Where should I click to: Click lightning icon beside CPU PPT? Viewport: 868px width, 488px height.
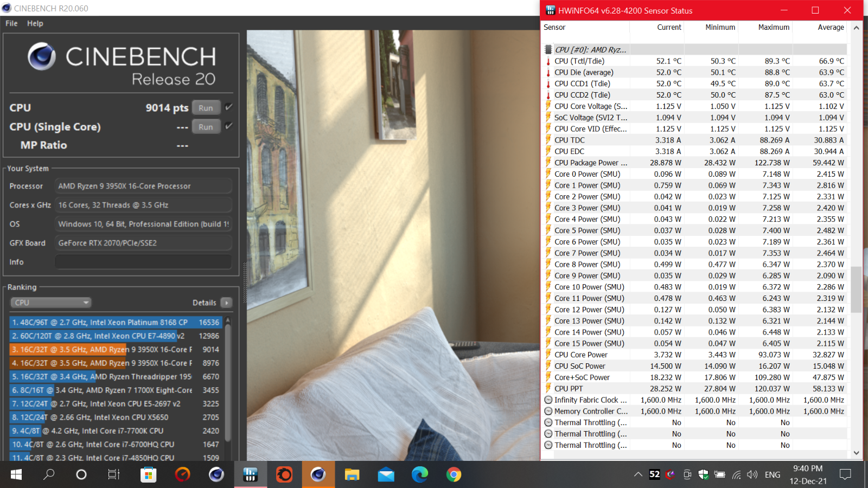pyautogui.click(x=548, y=388)
